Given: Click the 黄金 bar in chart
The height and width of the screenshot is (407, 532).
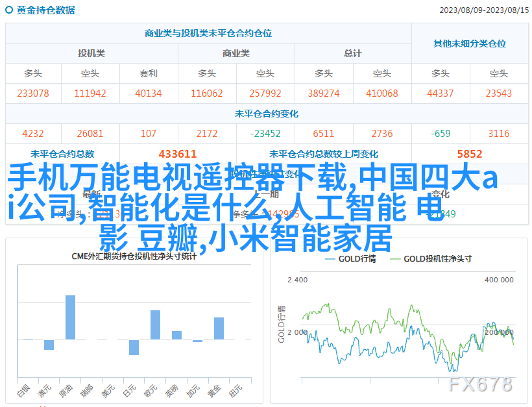Looking at the screenshot, I should (x=219, y=328).
